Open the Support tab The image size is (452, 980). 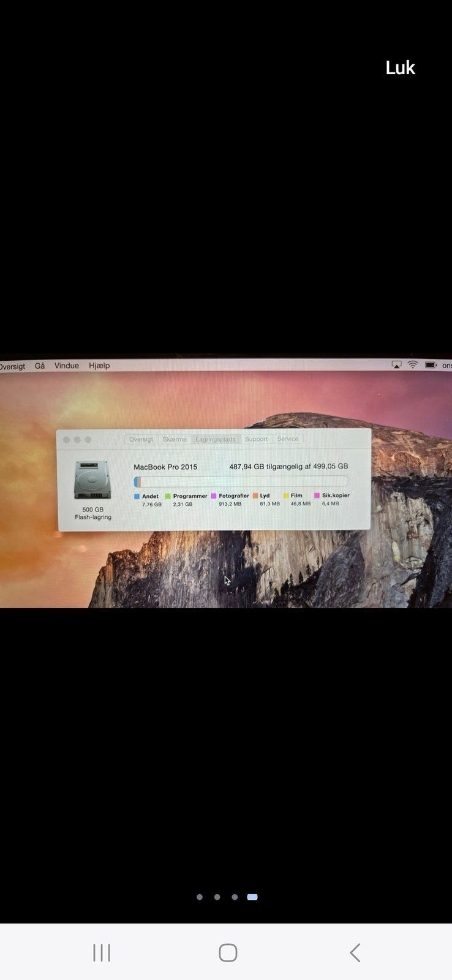[256, 439]
